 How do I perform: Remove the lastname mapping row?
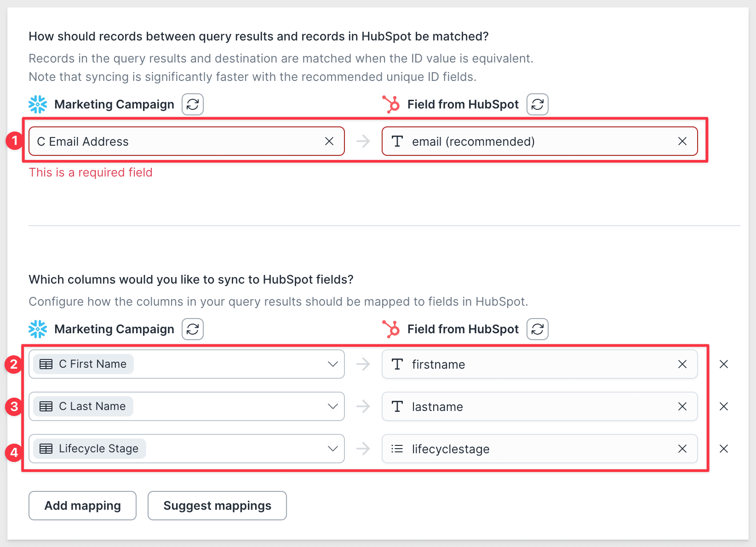[724, 406]
